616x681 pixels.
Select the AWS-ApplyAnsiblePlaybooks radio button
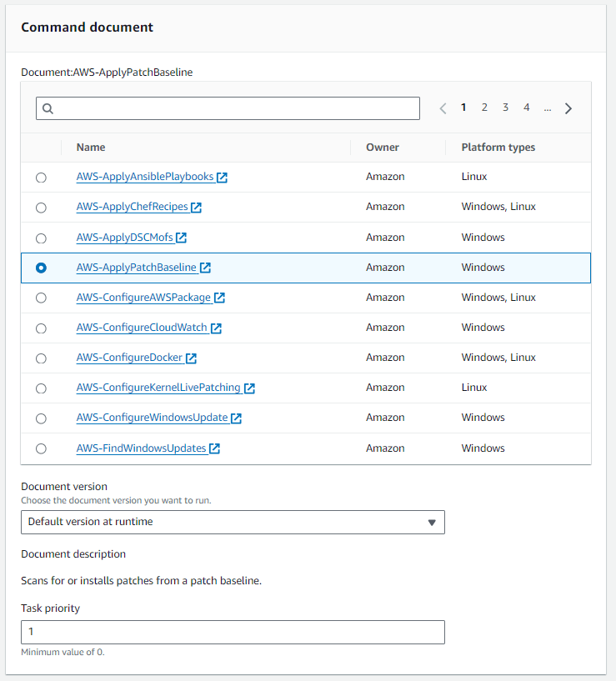point(41,178)
